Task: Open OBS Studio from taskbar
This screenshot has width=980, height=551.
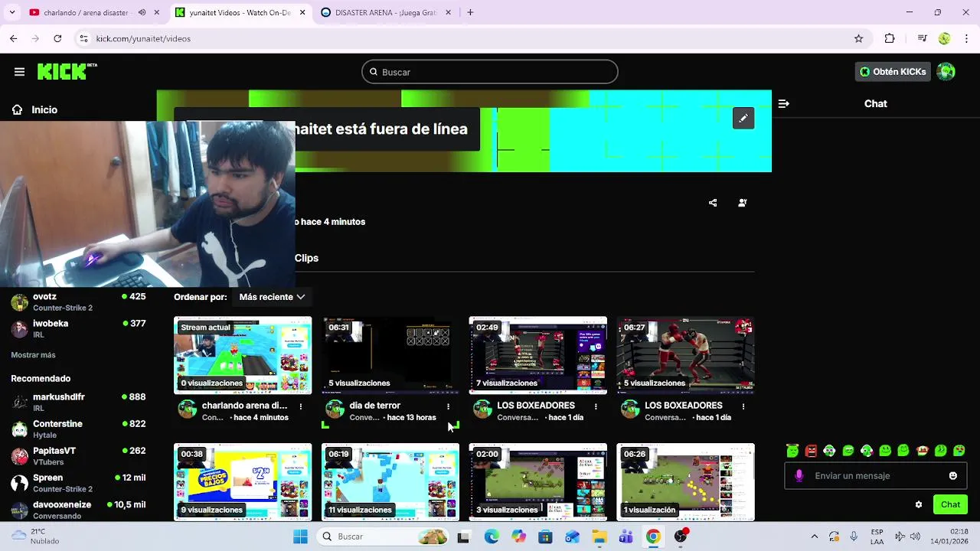Action: (680, 536)
